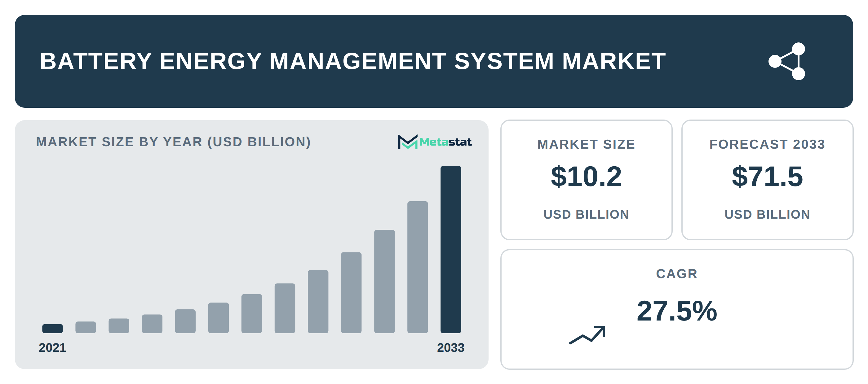Click the 2033 axis label

[450, 347]
